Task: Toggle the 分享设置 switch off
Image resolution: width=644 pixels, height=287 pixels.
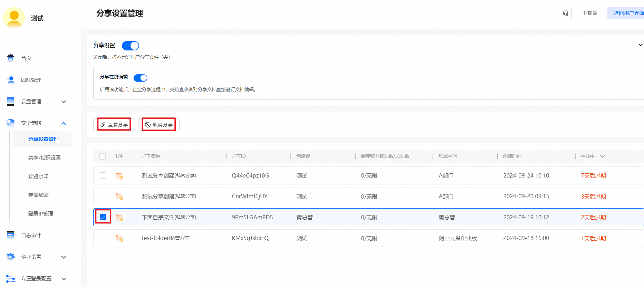Action: [131, 46]
